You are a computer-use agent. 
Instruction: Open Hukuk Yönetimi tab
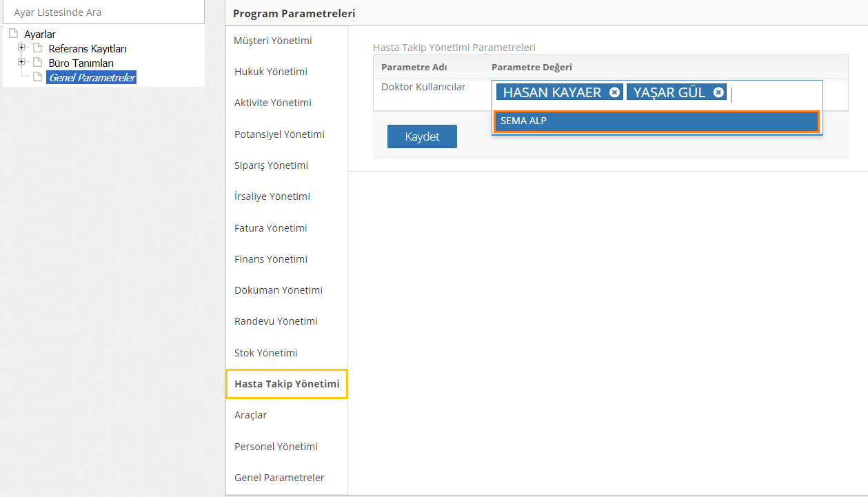pyautogui.click(x=271, y=72)
